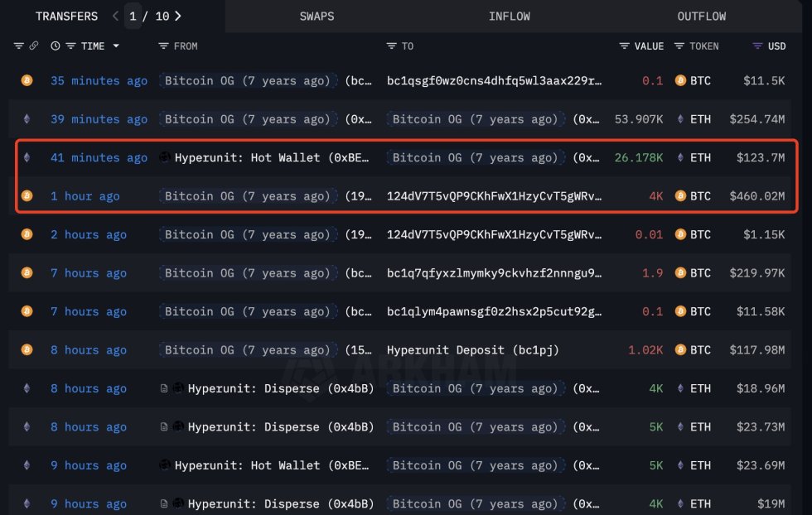
Task: Switch to the SWAPS tab
Action: 317,16
